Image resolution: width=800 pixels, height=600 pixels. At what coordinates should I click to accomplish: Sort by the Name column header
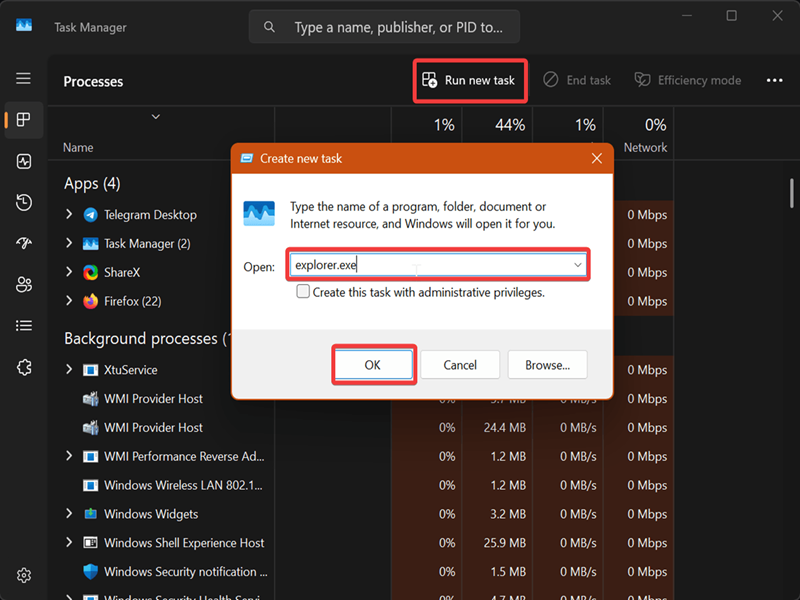click(x=78, y=147)
